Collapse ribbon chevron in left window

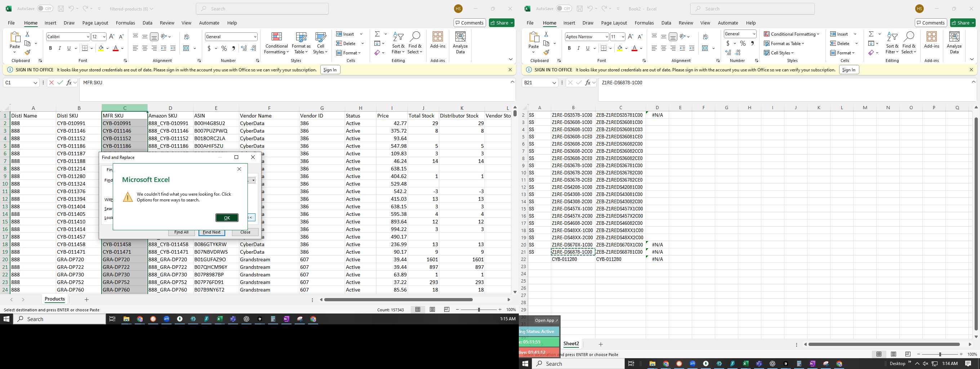[511, 59]
